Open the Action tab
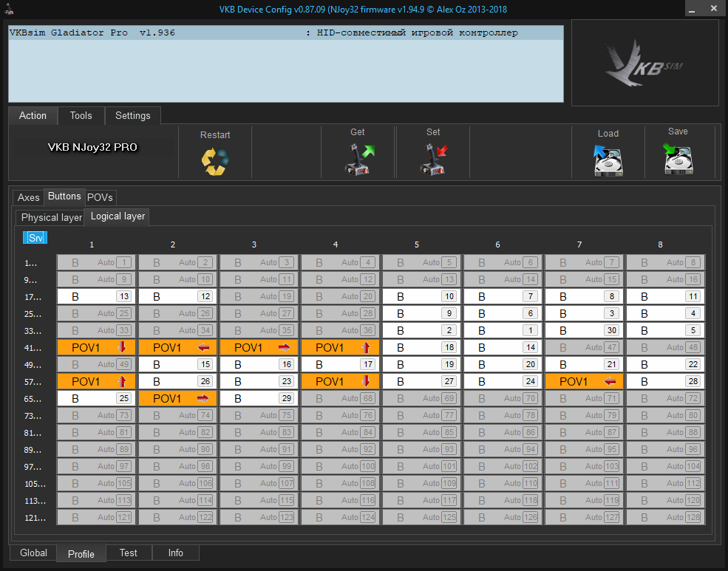 click(33, 115)
